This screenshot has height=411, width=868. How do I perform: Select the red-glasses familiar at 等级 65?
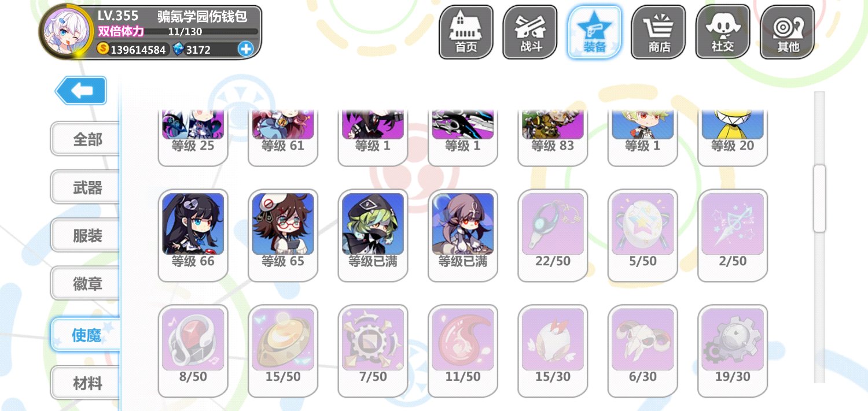tap(283, 235)
